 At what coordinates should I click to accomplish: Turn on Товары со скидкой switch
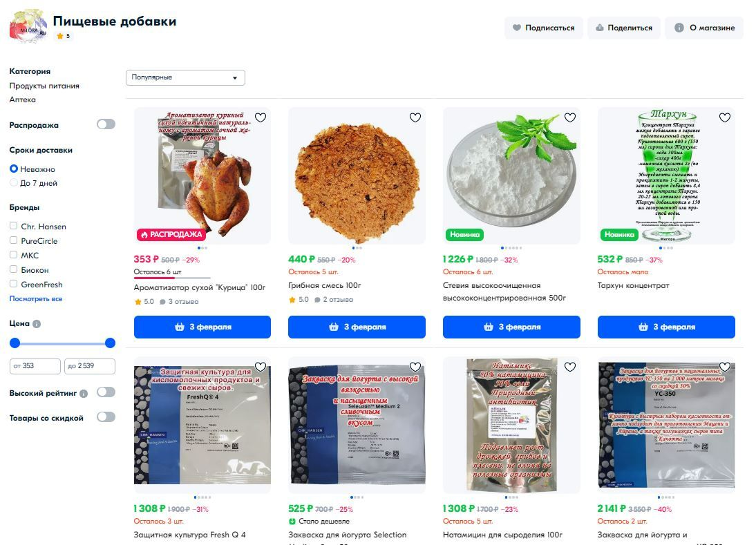click(x=106, y=417)
